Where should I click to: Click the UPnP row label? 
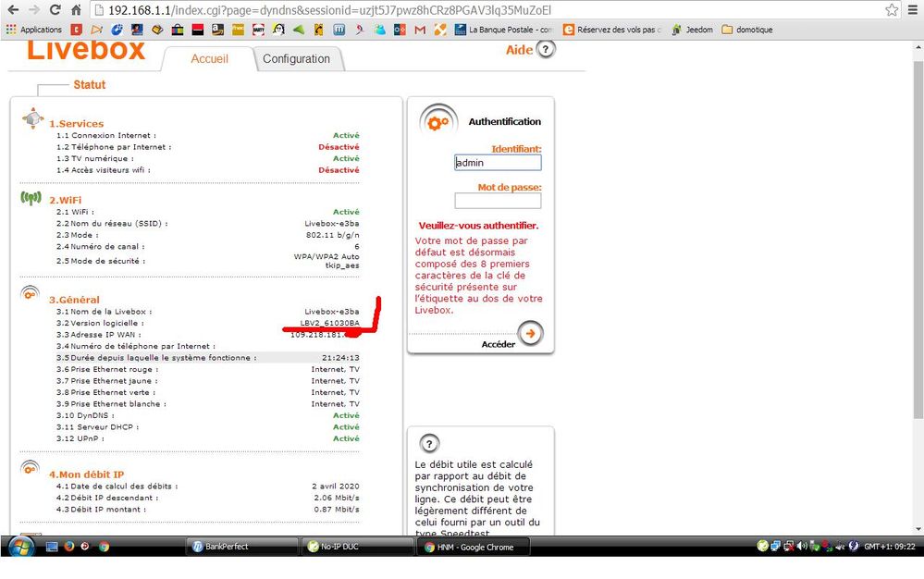coord(80,438)
